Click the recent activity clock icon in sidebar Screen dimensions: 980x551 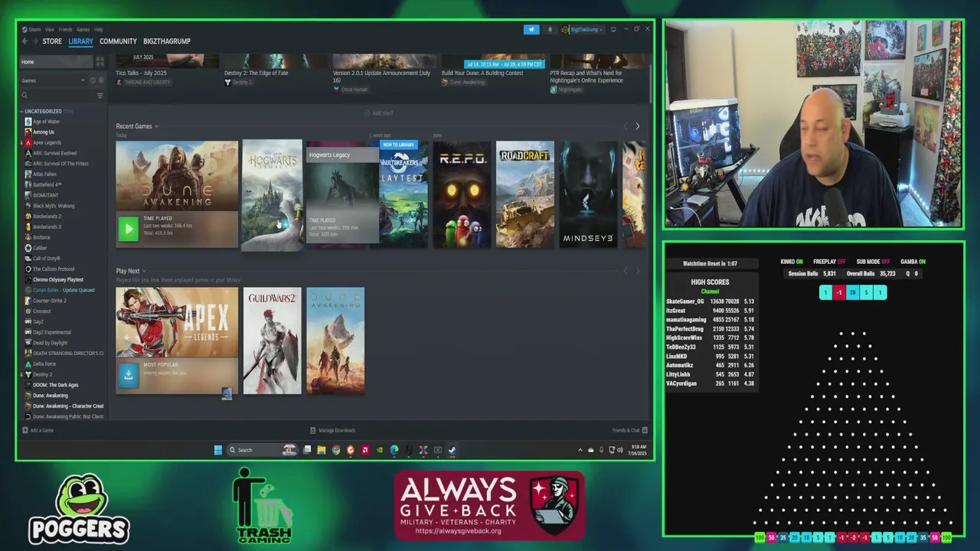pos(93,80)
